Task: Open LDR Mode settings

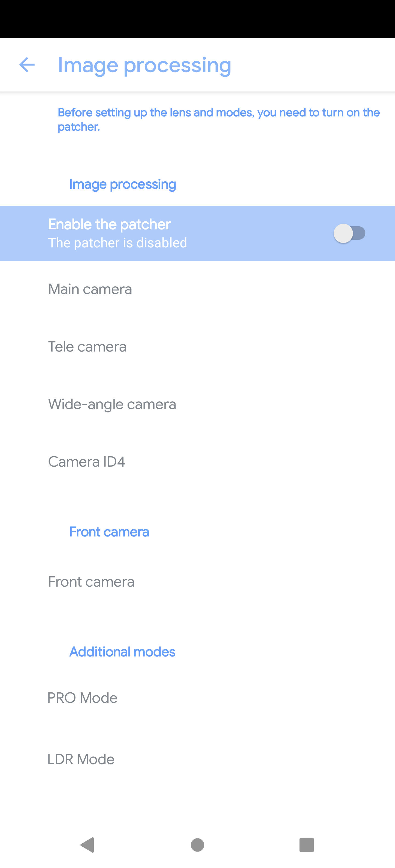Action: pyautogui.click(x=197, y=759)
